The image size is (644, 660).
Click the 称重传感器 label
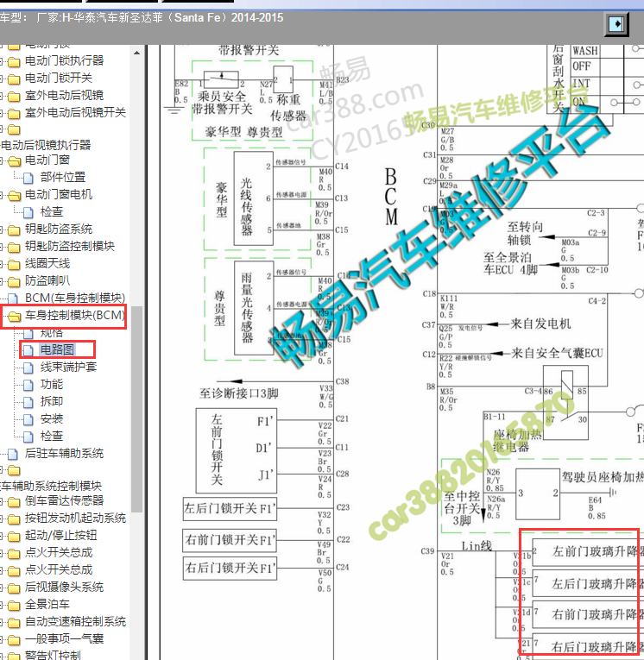pyautogui.click(x=288, y=107)
